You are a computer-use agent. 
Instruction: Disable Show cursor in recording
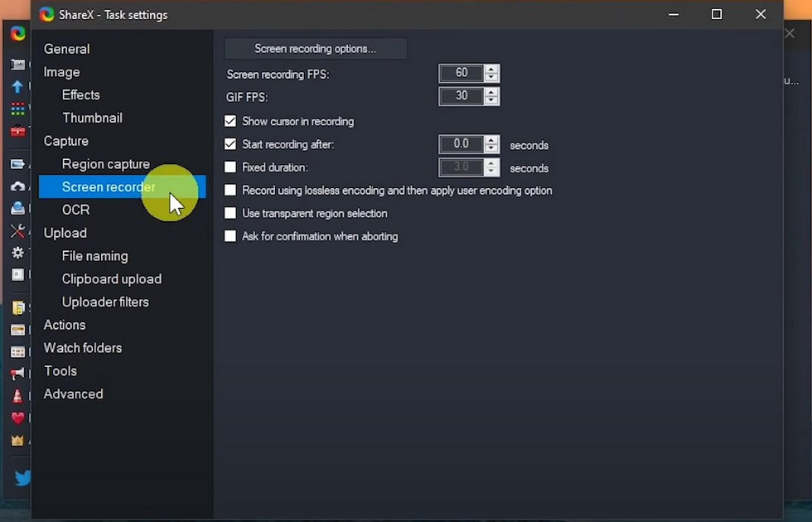click(230, 121)
